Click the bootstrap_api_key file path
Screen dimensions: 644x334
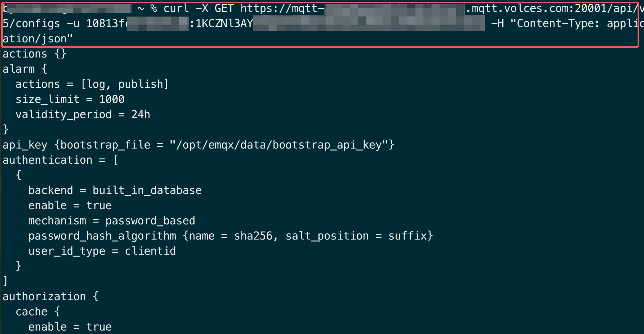coord(279,145)
